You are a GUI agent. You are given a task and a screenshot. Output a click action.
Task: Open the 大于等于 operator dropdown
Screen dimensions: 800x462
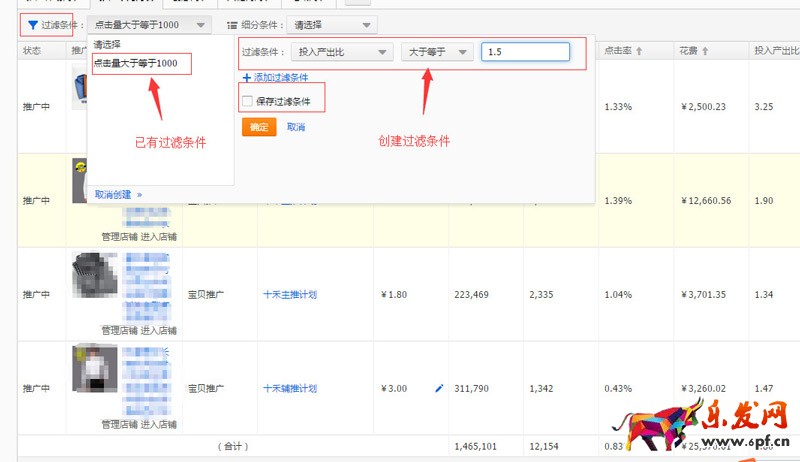coord(436,52)
